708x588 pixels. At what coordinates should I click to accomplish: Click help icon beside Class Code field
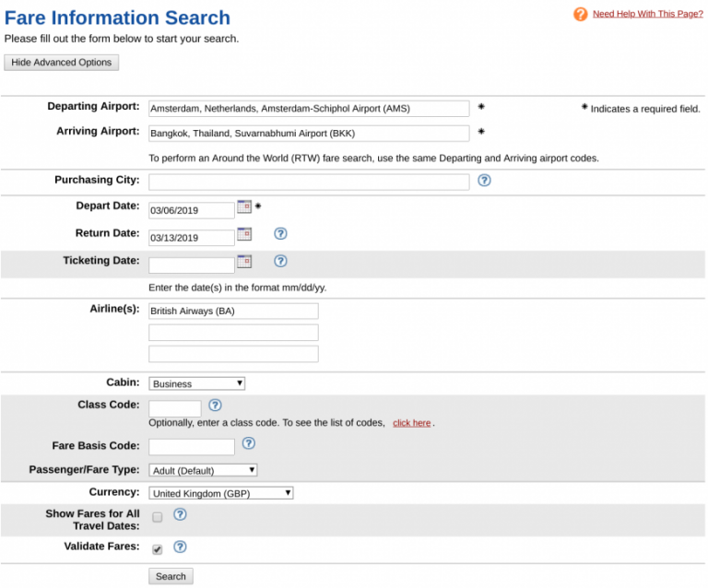(215, 405)
